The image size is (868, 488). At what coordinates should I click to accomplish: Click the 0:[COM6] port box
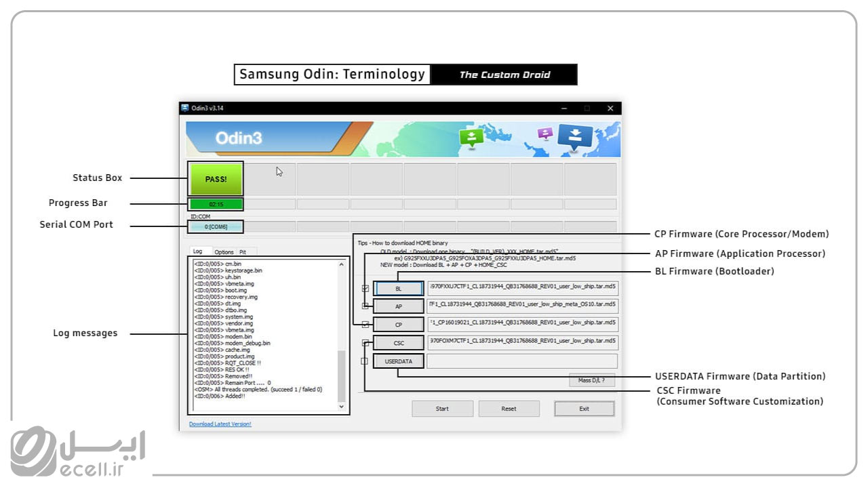(216, 226)
